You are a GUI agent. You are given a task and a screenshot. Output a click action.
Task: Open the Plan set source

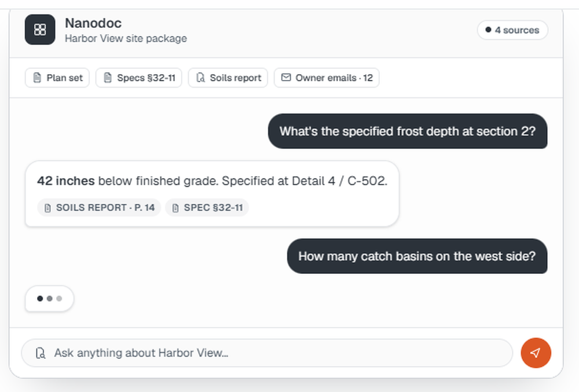pos(57,78)
